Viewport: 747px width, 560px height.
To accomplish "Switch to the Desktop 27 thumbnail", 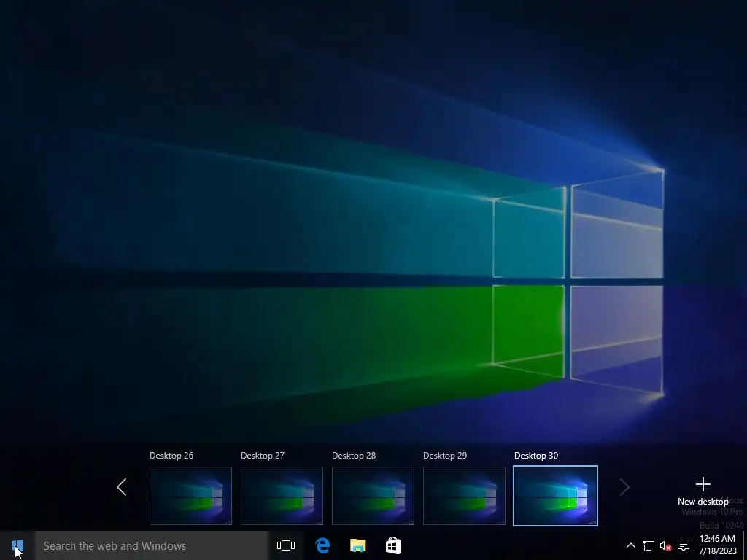I will (x=282, y=496).
